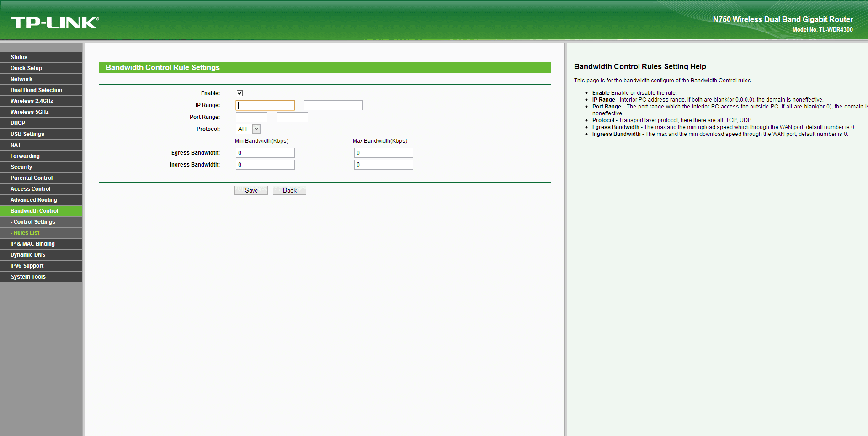Uncheck the Enable rule checkbox
Image resolution: width=868 pixels, height=436 pixels.
(x=240, y=93)
